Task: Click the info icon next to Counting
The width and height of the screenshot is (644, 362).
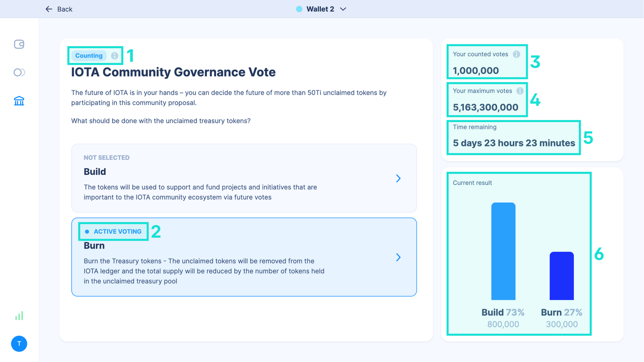Action: (x=115, y=56)
